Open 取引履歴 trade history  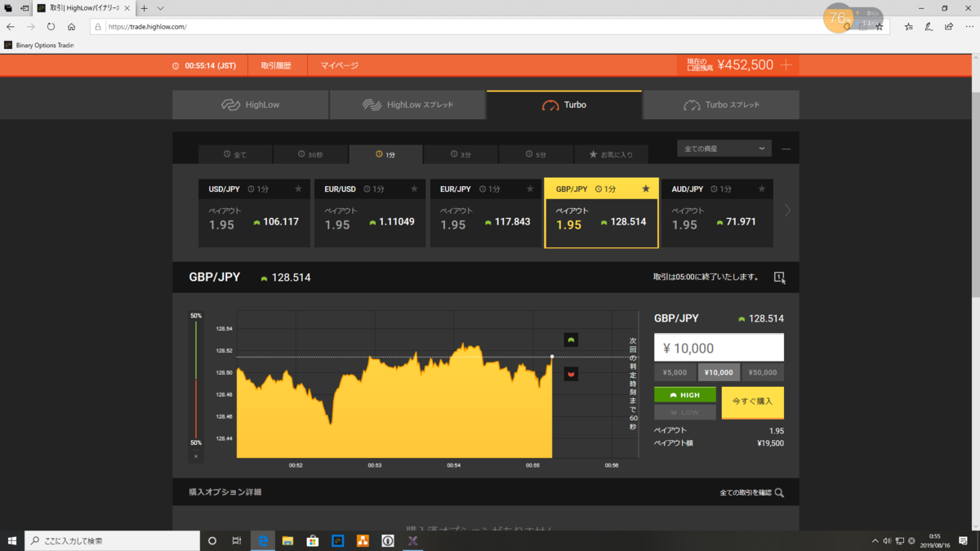click(276, 65)
